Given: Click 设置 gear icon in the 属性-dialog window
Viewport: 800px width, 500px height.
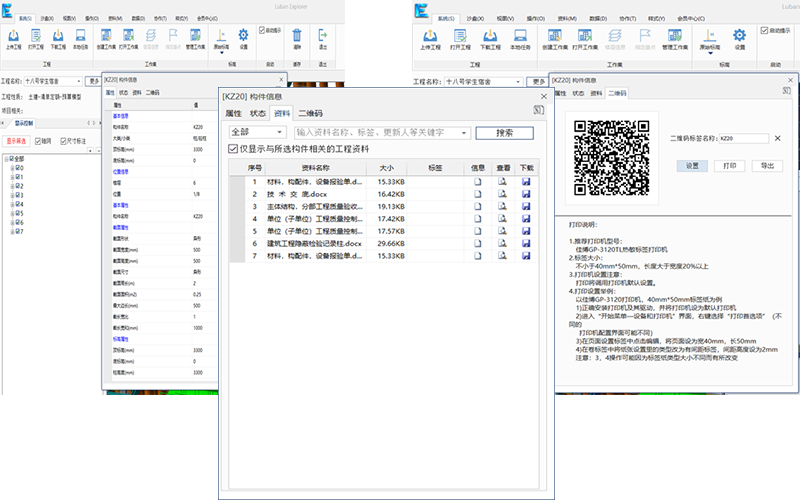Looking at the screenshot, I should (243, 35).
